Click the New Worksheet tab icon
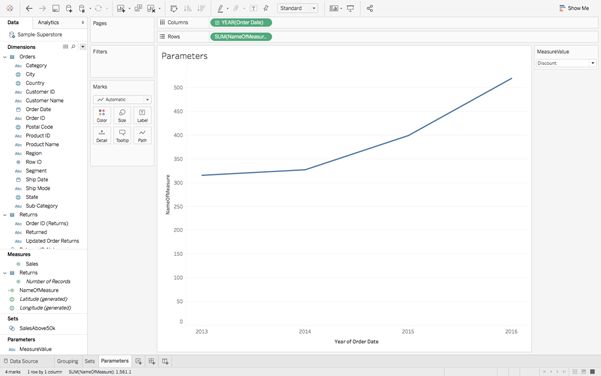601x376 pixels. point(138,361)
